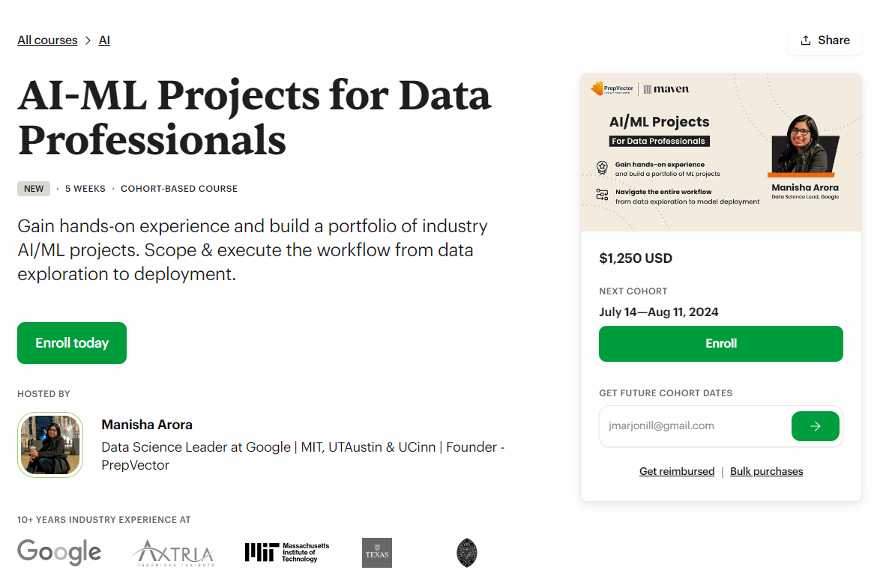The image size is (880, 588).
Task: Click the award badge icon on the course card
Action: tap(602, 168)
